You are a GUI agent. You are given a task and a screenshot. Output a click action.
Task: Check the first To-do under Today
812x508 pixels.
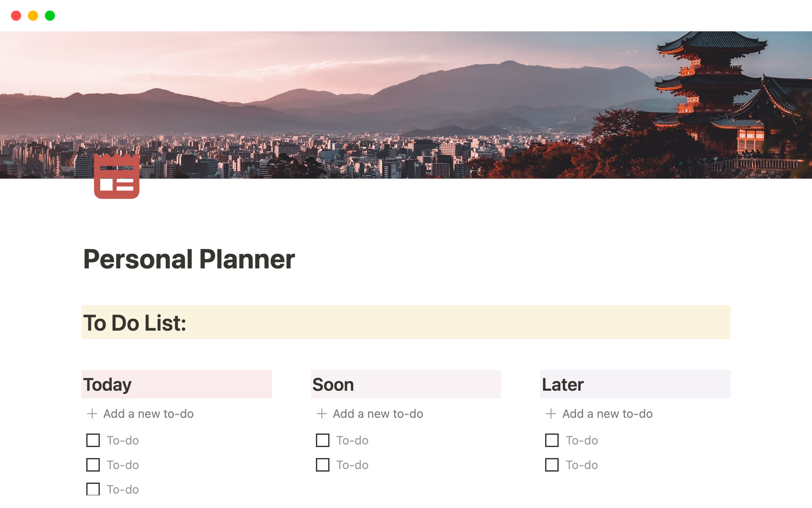pyautogui.click(x=93, y=440)
